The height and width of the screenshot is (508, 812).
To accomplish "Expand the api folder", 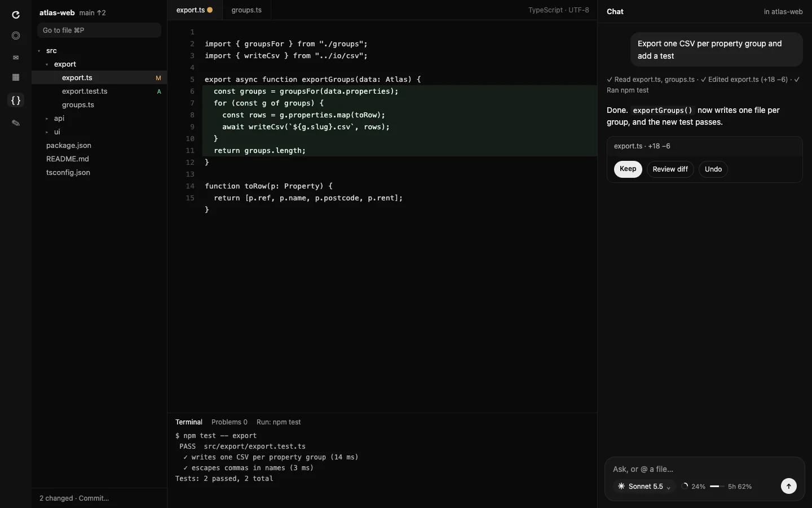I will pos(47,119).
